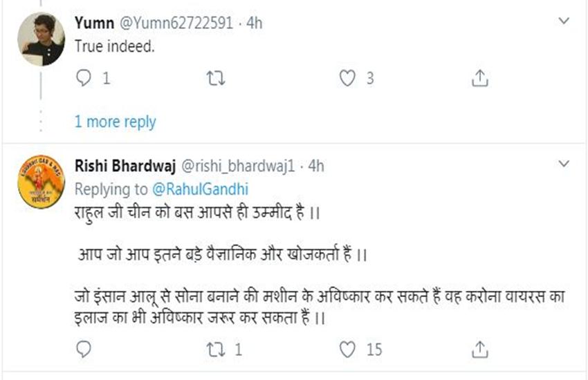Image resolution: width=588 pixels, height=380 pixels.
Task: Open Rishi Bhardwaj's profile via display name
Action: click(x=125, y=166)
